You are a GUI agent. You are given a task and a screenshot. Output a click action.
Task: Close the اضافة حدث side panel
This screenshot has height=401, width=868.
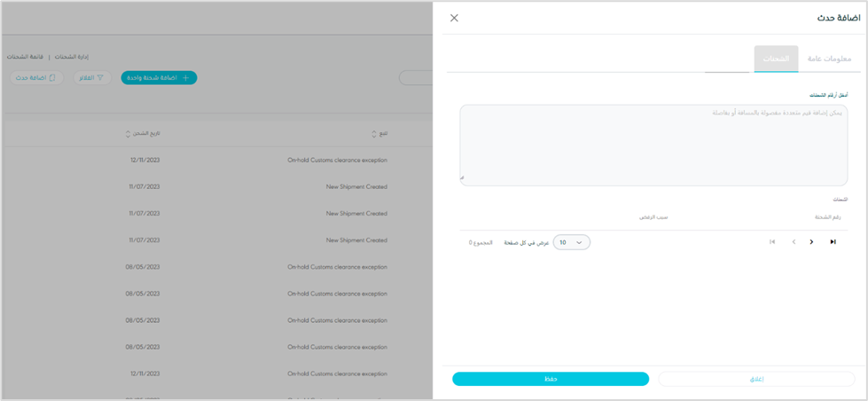[455, 18]
